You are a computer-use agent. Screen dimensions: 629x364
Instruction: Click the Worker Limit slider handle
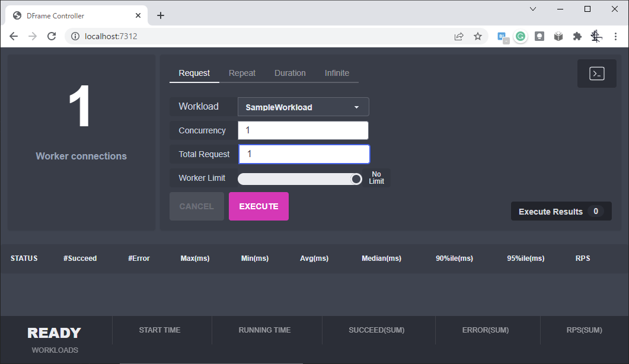pyautogui.click(x=356, y=179)
